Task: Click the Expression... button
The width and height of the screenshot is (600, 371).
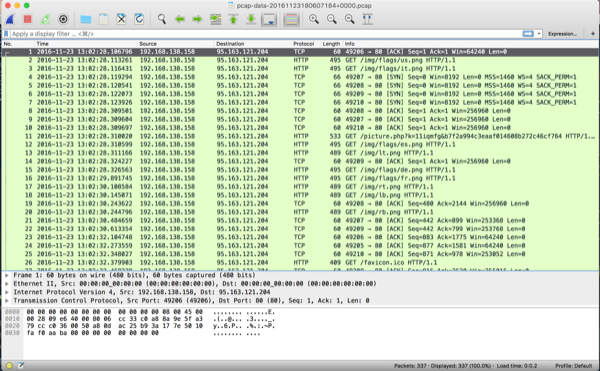Action: 562,34
